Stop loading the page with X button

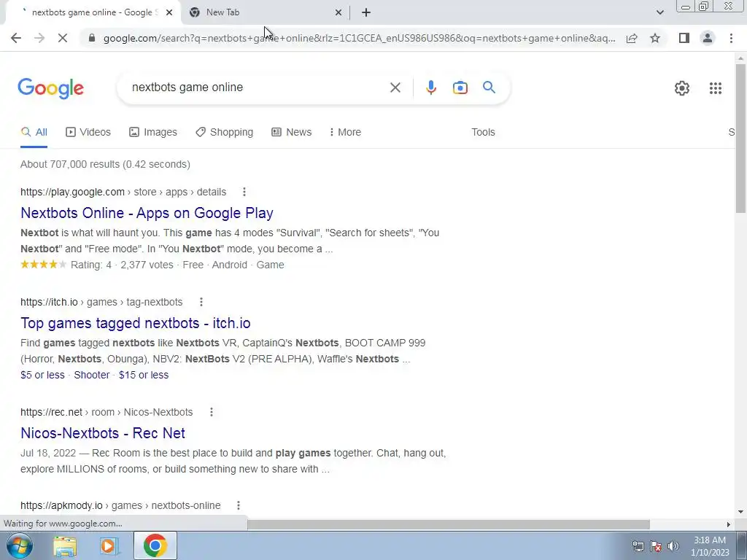pyautogui.click(x=63, y=38)
